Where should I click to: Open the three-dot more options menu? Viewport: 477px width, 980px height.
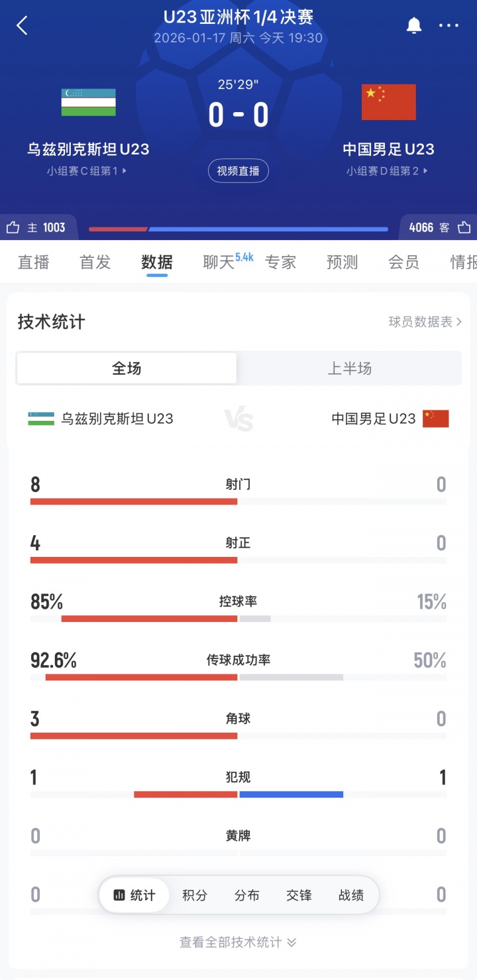pos(449,26)
